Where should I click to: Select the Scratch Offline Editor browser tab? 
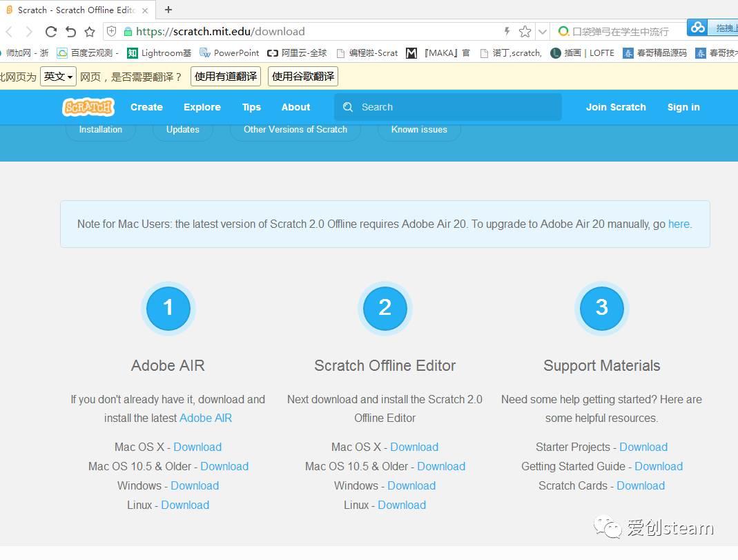(x=77, y=10)
